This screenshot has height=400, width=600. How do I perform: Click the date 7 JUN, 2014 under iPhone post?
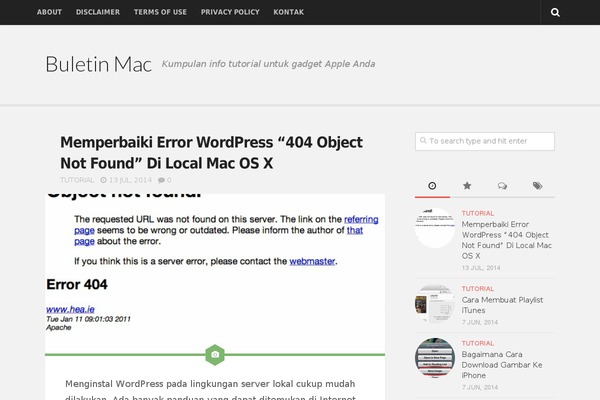(x=480, y=387)
